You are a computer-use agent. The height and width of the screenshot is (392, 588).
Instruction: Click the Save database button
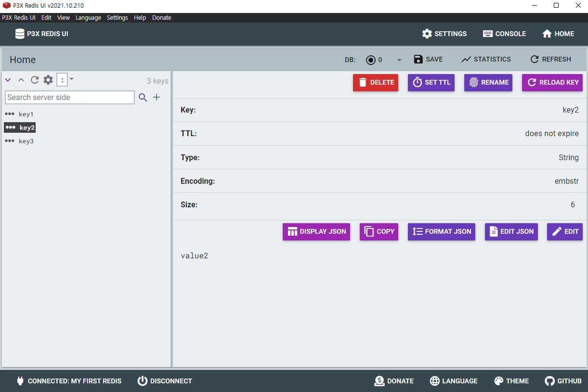[x=428, y=59]
